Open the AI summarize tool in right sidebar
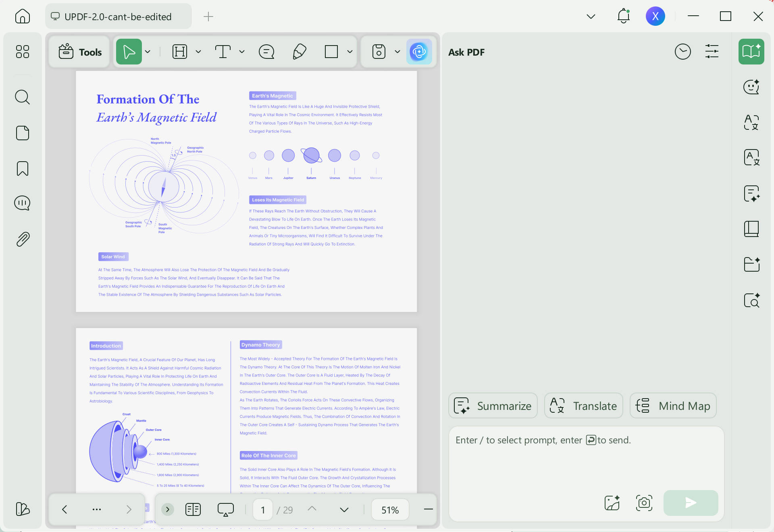Viewport: 774px width, 532px height. coord(751,193)
